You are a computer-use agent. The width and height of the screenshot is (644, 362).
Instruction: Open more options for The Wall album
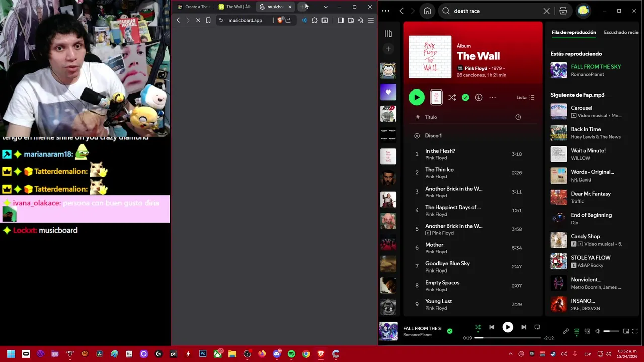coord(492,97)
